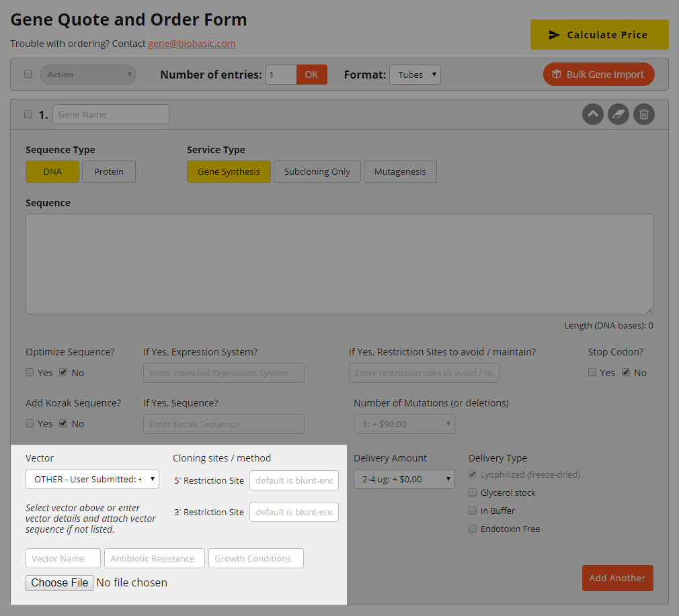Viewport: 679px width, 616px height.
Task: Check Yes for Optimize Sequence
Action: point(30,372)
